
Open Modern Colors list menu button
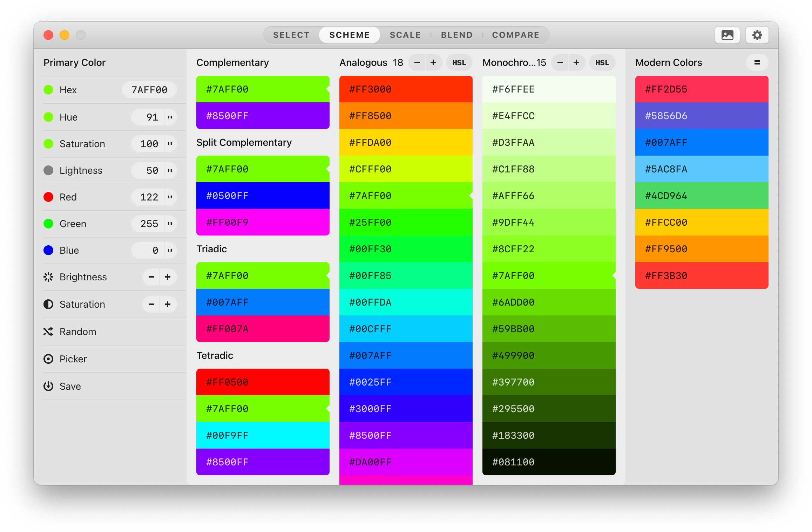tap(757, 62)
